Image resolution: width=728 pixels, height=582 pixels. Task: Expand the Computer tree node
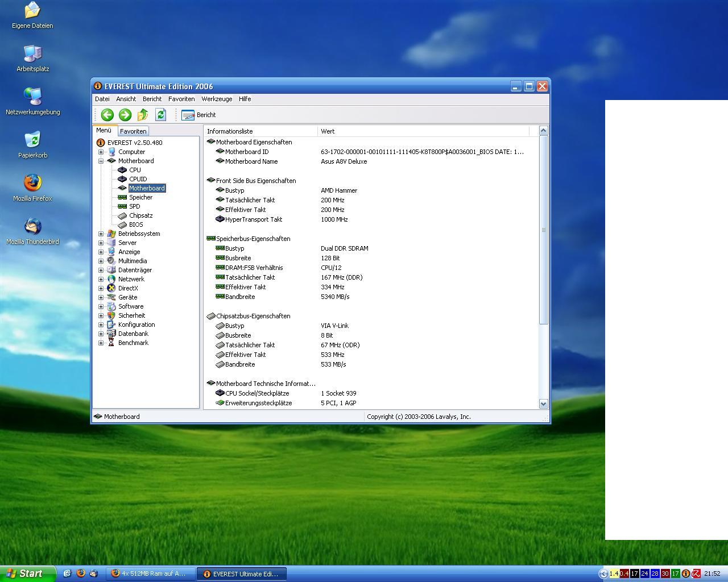click(x=101, y=152)
